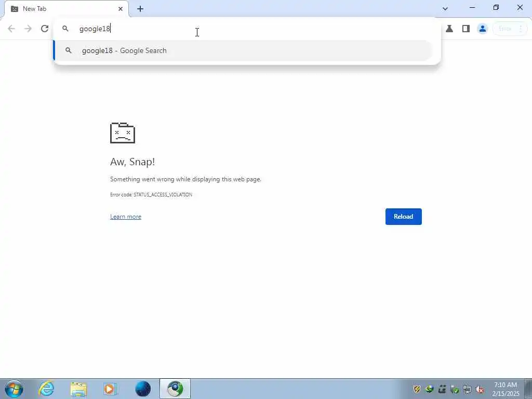Open the clock showing 7:10 AM

point(506,389)
